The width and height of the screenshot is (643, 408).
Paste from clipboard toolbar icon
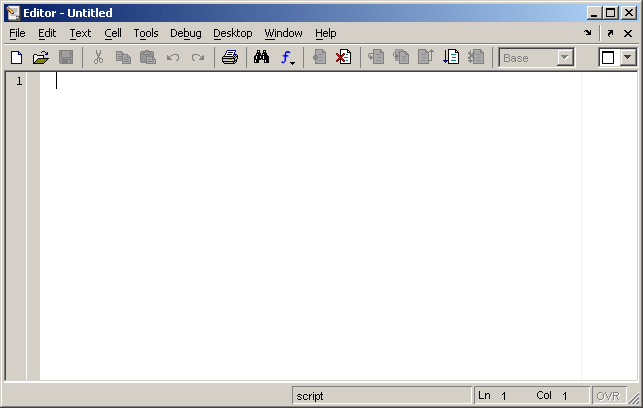(148, 57)
